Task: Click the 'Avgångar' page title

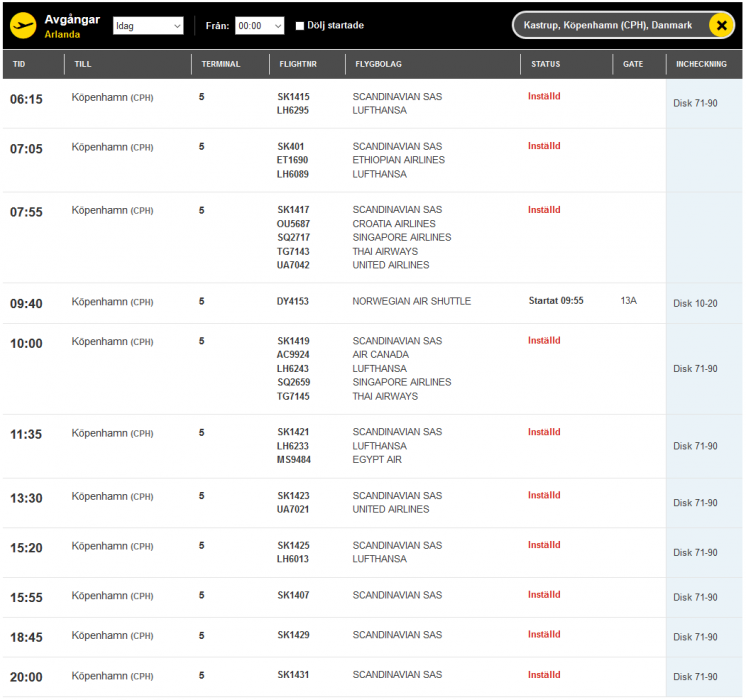Action: (x=72, y=19)
